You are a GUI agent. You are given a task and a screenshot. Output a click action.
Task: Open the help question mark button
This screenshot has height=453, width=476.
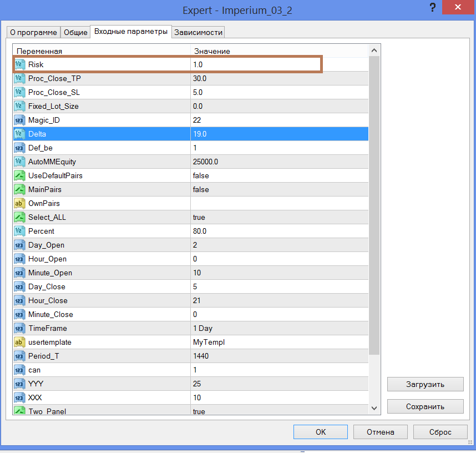(433, 7)
